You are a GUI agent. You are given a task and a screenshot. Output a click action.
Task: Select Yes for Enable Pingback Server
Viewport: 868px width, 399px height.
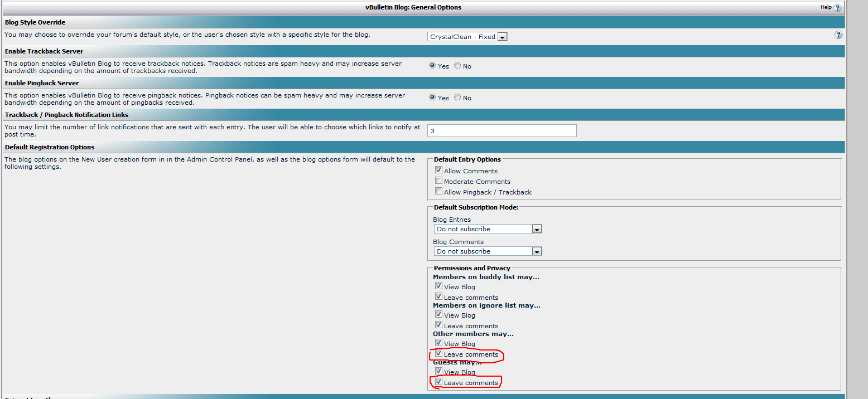click(x=432, y=98)
